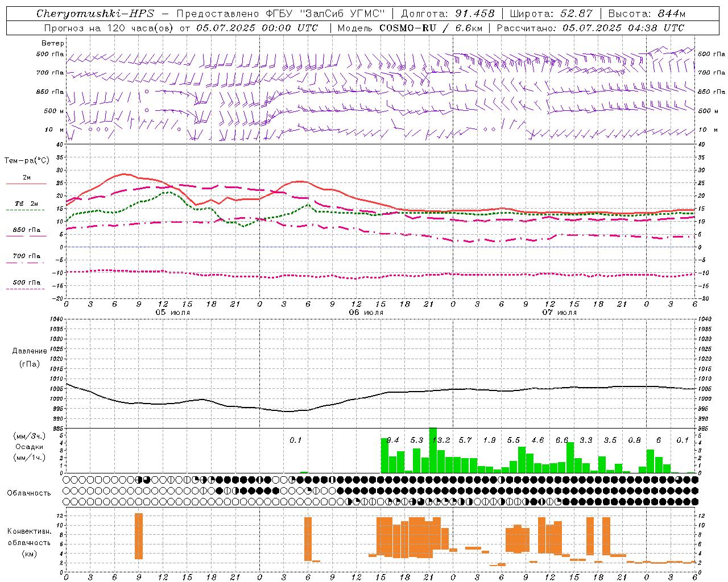The width and height of the screenshot is (728, 582).
Task: Click the station title Cheryomushki-HPS
Action: click(x=95, y=14)
